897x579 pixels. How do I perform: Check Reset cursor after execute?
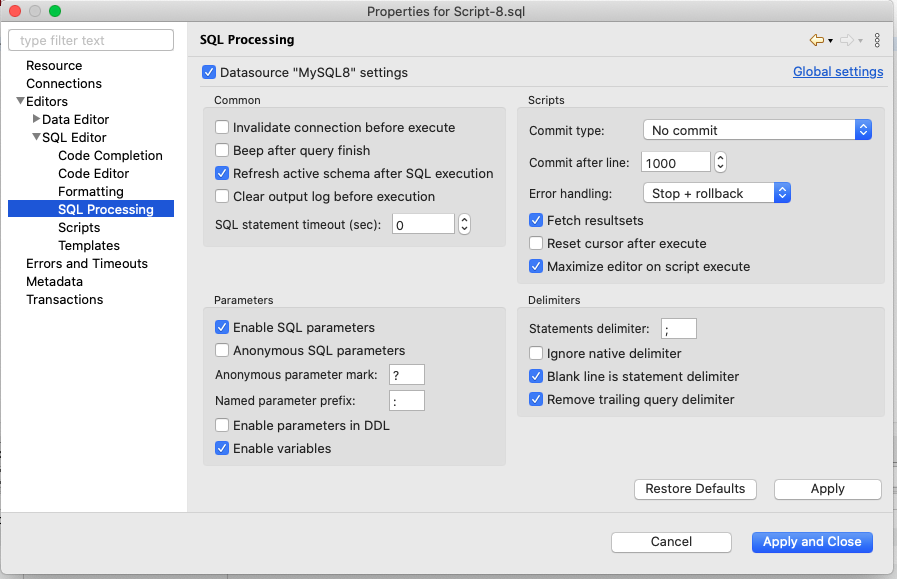pos(536,243)
